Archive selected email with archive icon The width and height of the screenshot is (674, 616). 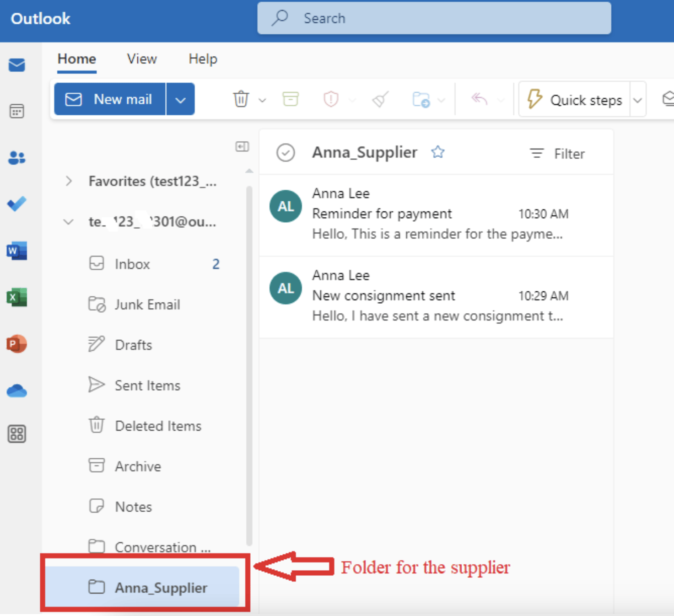pyautogui.click(x=291, y=99)
